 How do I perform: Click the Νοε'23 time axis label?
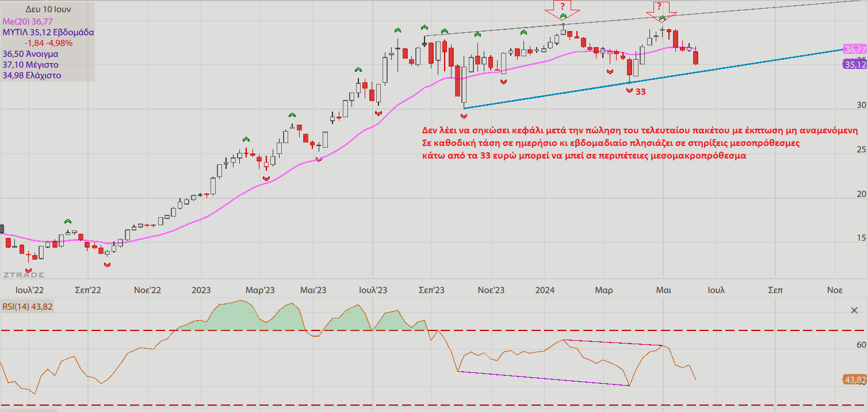point(491,290)
